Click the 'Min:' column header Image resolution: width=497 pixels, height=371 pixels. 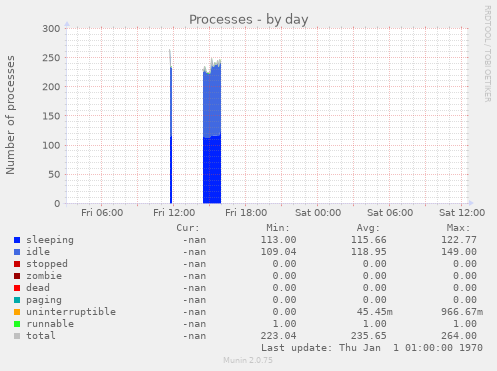pos(278,228)
